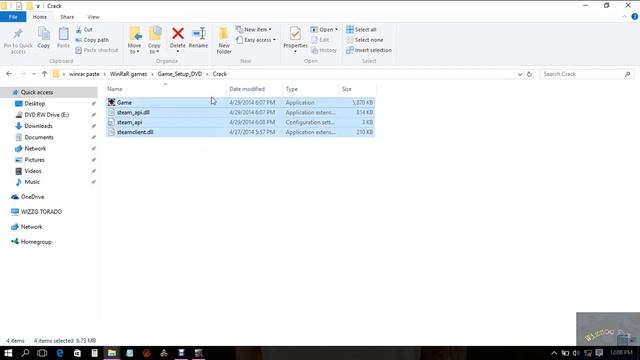Screen dimensions: 640x360
Task: Open Homegroup in the navigation pane
Action: point(36,242)
